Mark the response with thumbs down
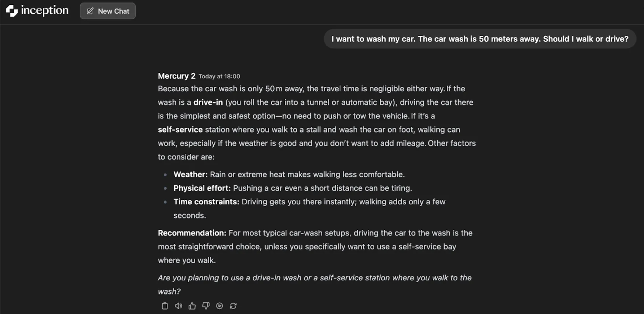 tap(206, 306)
